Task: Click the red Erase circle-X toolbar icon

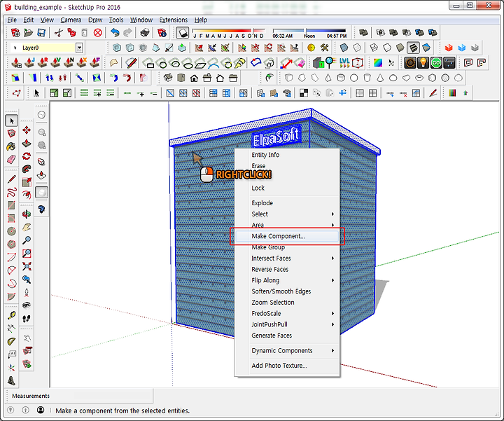Action: click(x=98, y=32)
